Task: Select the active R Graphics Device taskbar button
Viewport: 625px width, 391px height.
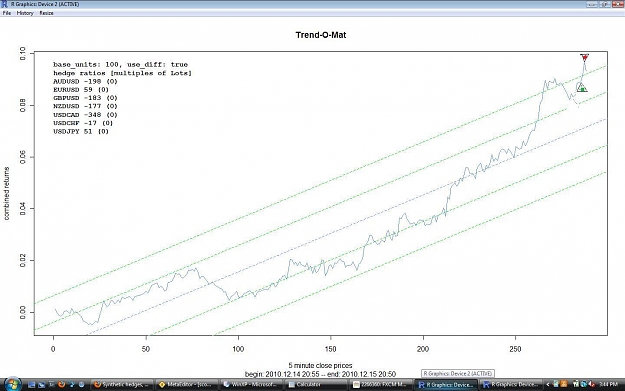Action: point(446,385)
